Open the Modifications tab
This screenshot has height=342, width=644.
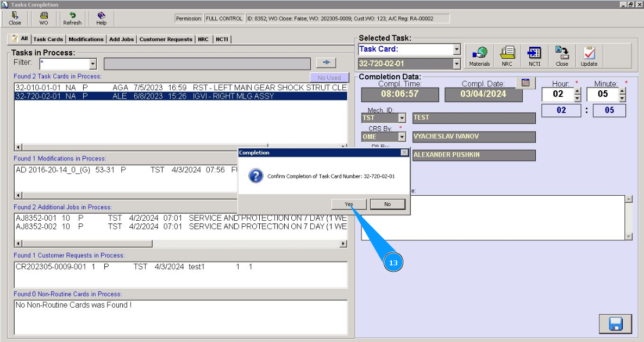[x=86, y=39]
